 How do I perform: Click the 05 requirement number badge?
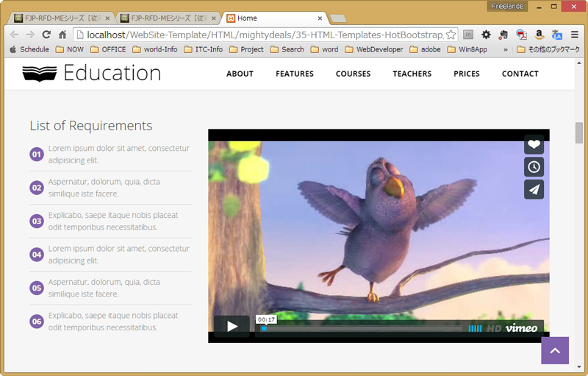(x=37, y=288)
